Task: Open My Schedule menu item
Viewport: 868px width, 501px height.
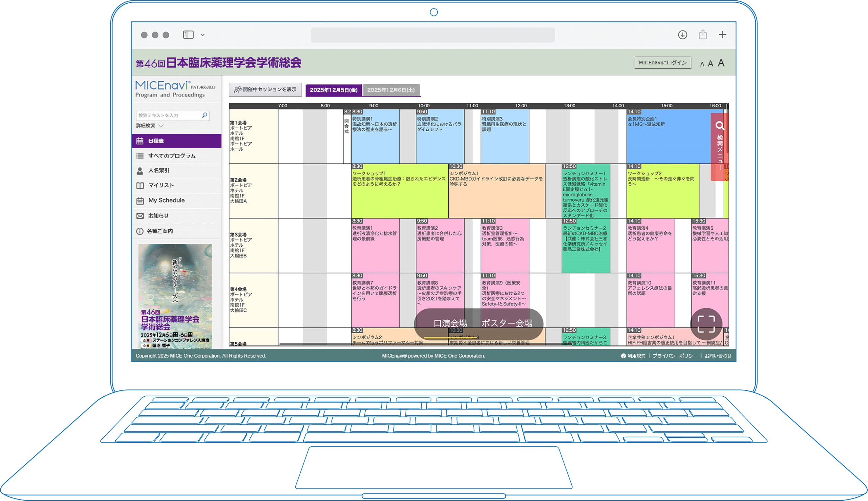Action: 166,200
